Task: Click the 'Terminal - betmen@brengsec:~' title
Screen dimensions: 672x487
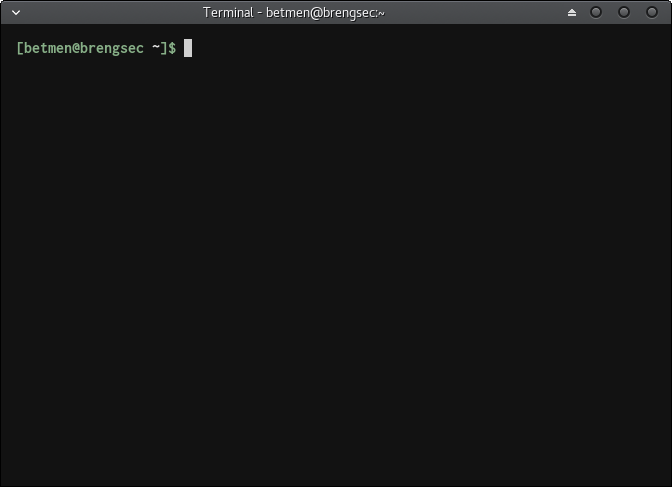Action: tap(294, 13)
